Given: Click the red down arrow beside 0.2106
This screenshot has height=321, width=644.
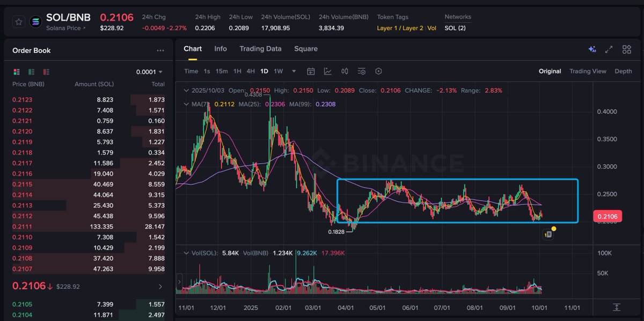Looking at the screenshot, I should point(50,287).
